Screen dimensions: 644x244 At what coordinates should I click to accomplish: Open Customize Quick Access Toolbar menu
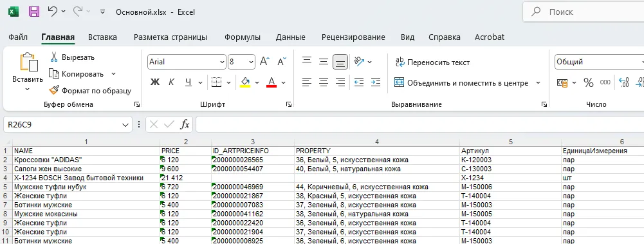click(x=103, y=12)
